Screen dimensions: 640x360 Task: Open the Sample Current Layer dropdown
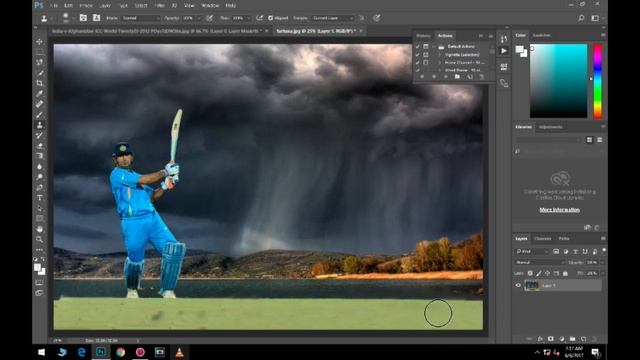pos(333,18)
